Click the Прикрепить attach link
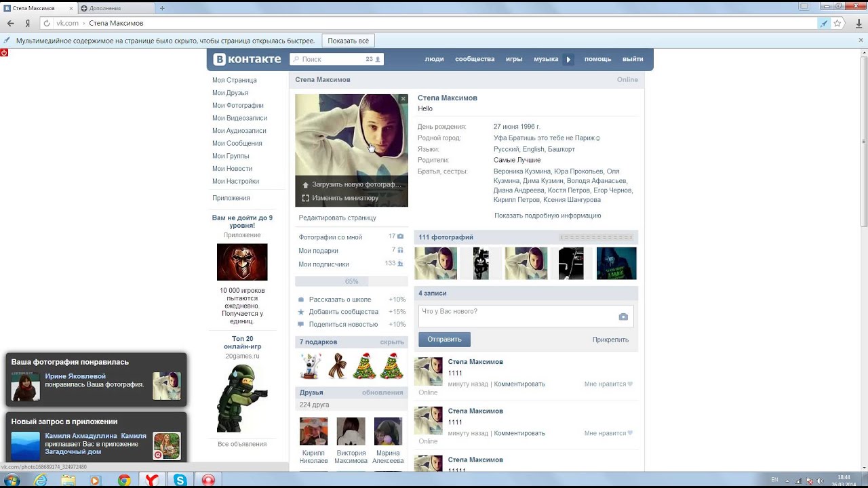868x488 pixels. coord(610,340)
